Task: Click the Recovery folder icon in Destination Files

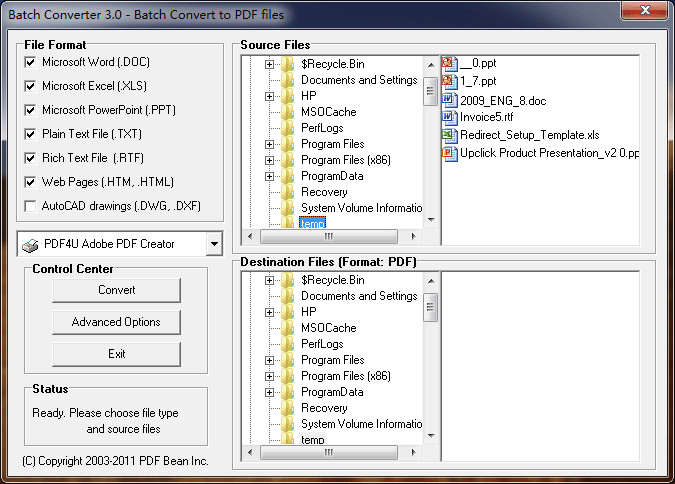Action: 288,408
